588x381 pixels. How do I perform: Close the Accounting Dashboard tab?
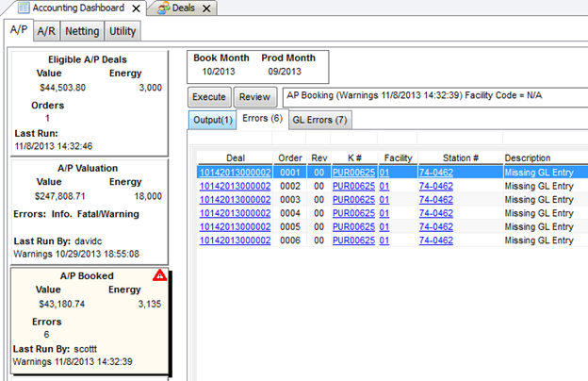pyautogui.click(x=137, y=8)
